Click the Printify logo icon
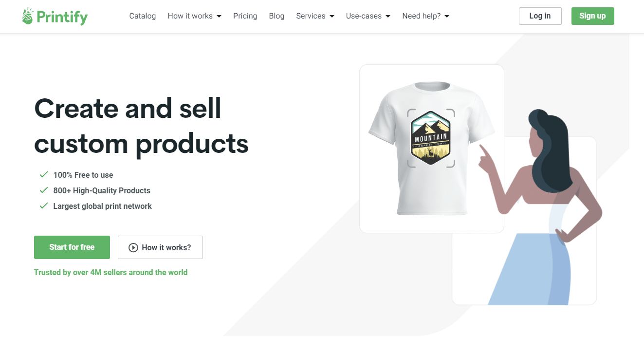Screen dimensions: 644x354 [28, 16]
